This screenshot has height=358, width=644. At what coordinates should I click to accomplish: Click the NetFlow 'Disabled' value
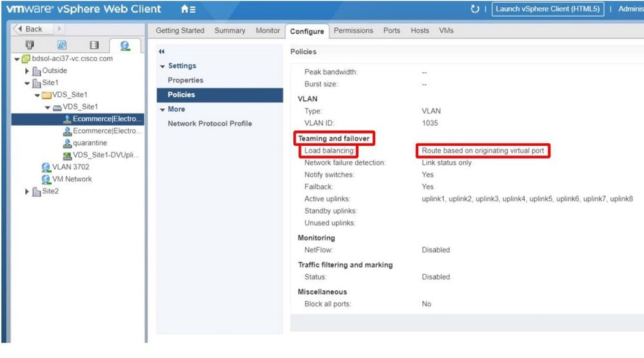tap(435, 250)
